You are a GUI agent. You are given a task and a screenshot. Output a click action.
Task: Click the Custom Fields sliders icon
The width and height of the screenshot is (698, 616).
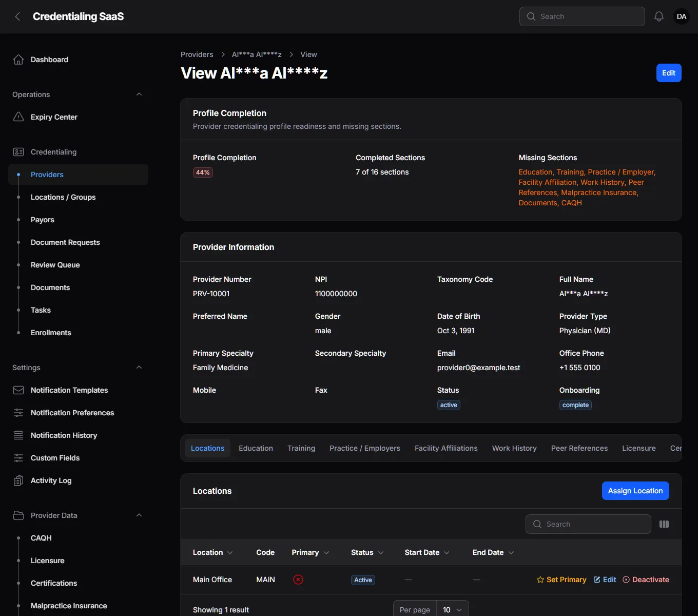pyautogui.click(x=18, y=458)
